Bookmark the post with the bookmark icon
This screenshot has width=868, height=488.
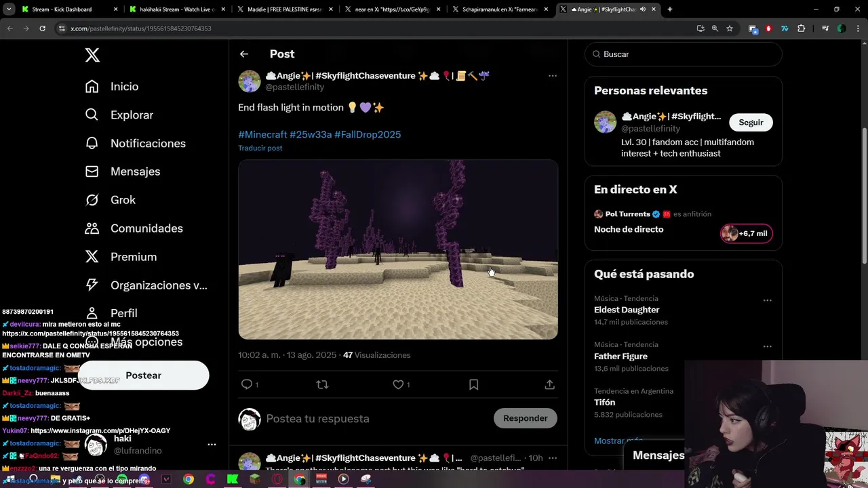(474, 384)
